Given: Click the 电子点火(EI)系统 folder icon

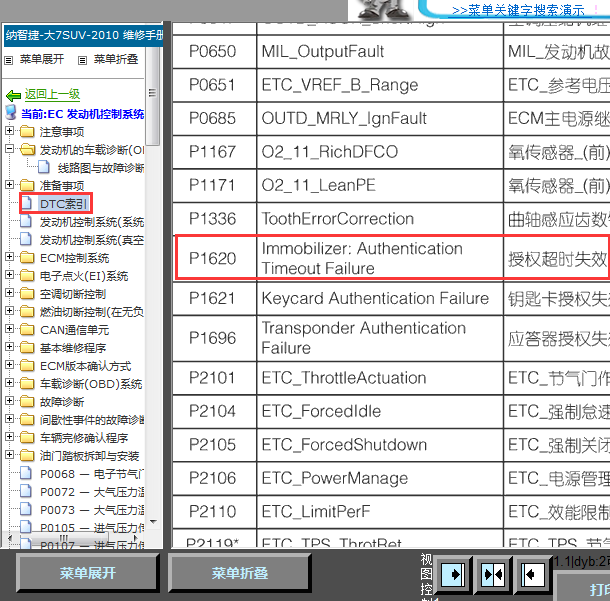Looking at the screenshot, I should coord(27,275).
